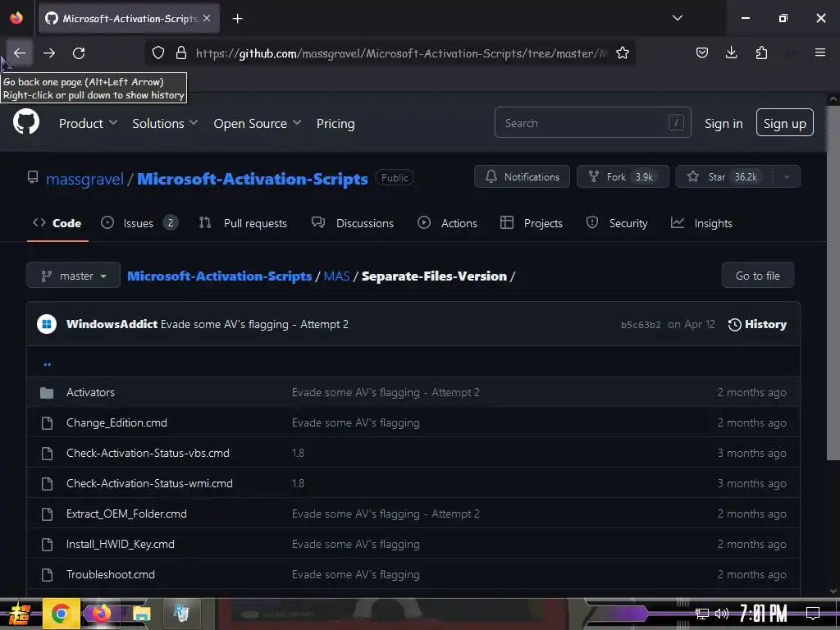The width and height of the screenshot is (840, 630).
Task: Reload the current GitHub page
Action: pyautogui.click(x=79, y=53)
